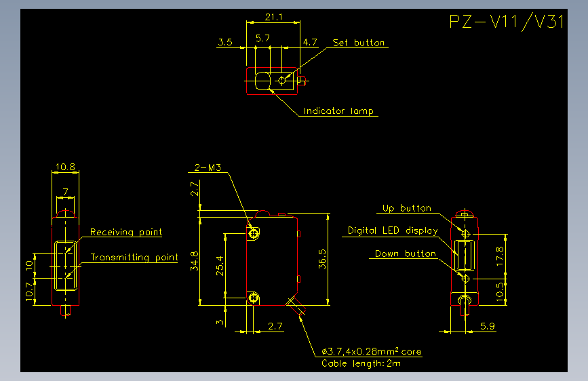Click the 'Indicator lamp' annotation

[x=338, y=111]
